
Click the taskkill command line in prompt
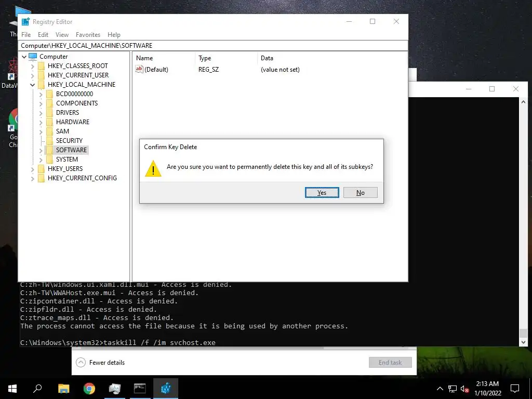(118, 342)
